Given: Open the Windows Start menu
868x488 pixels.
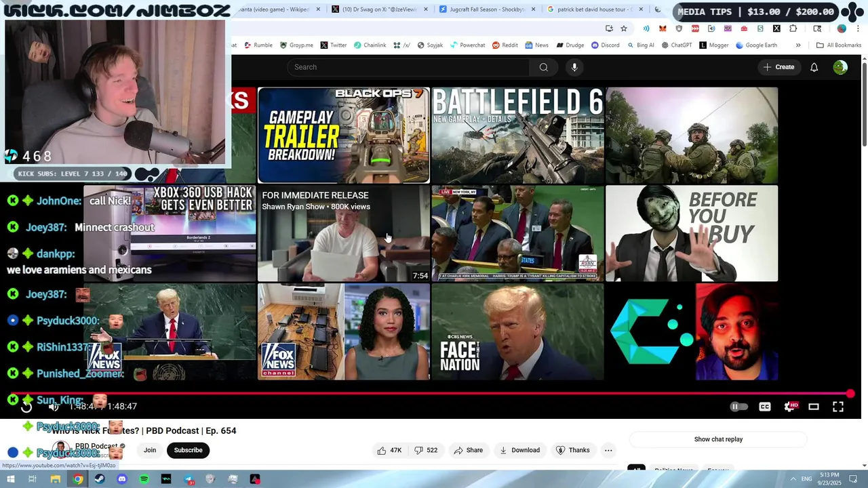Looking at the screenshot, I should [11, 479].
